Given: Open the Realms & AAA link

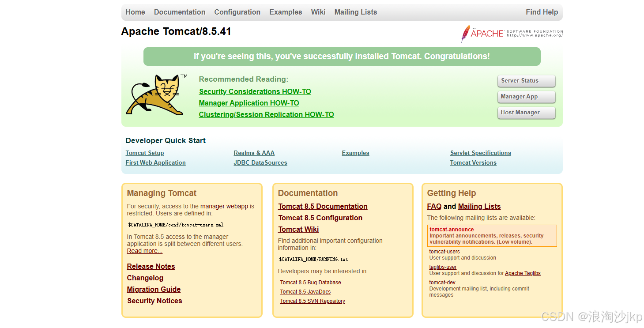Looking at the screenshot, I should (x=254, y=153).
